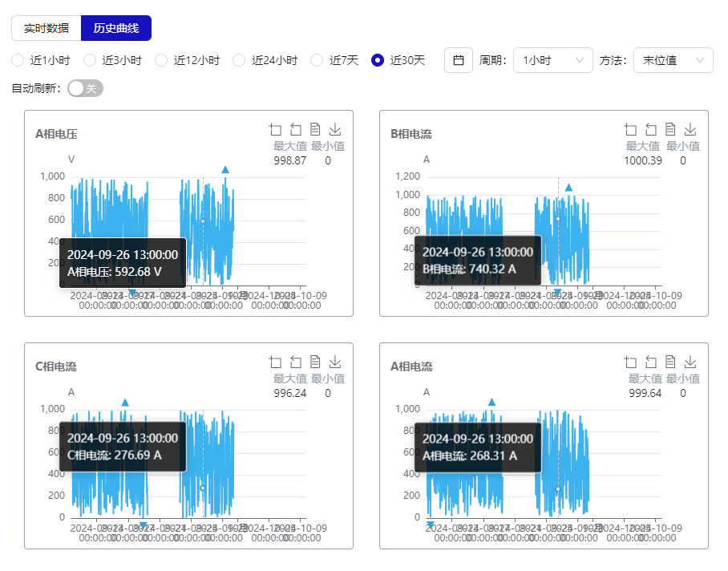Click area zoom icon on A相电压 chart
Viewport: 728px width, 571px height.
coord(276,129)
